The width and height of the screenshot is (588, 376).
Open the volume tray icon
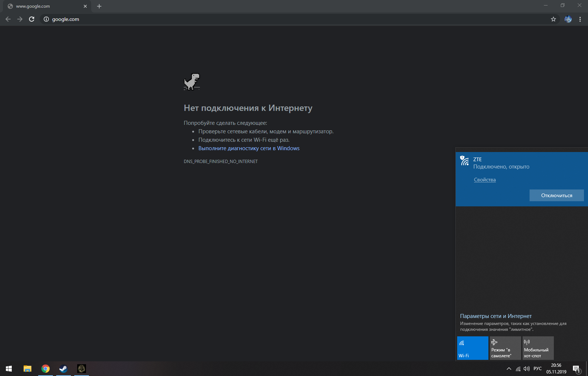pos(527,369)
